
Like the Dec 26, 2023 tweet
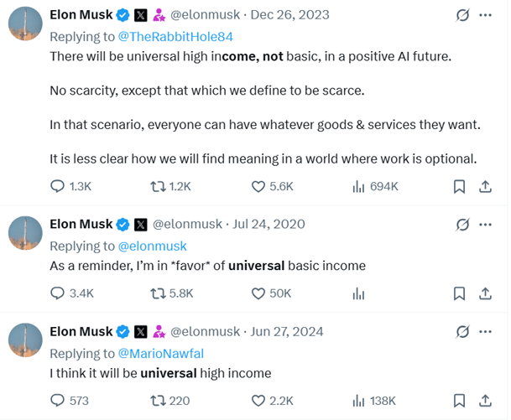(272, 187)
